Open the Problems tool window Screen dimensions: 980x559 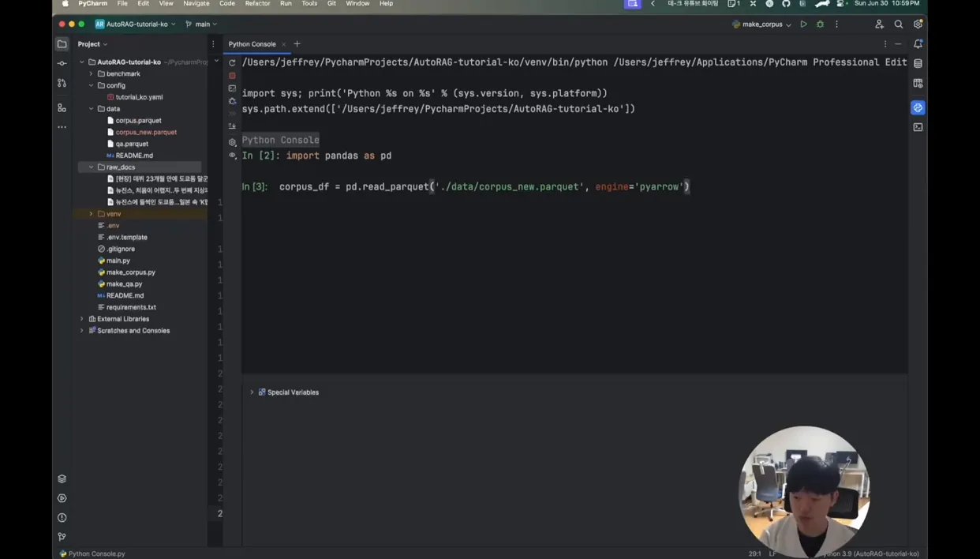(x=62, y=518)
